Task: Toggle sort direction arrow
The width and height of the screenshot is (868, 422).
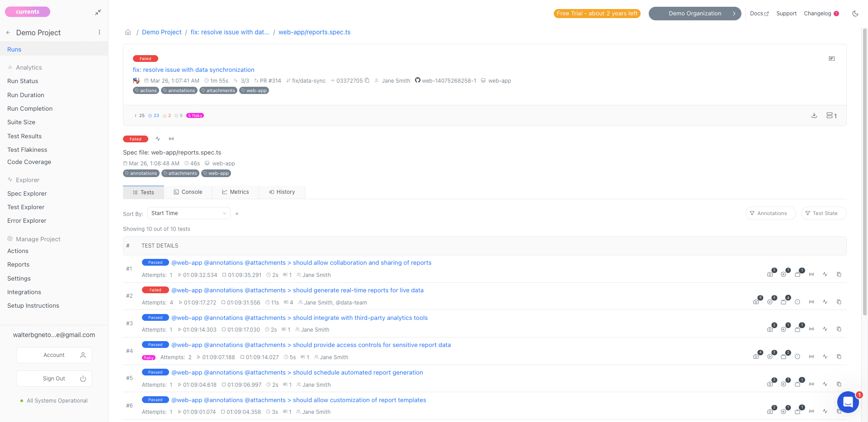Action: (237, 214)
